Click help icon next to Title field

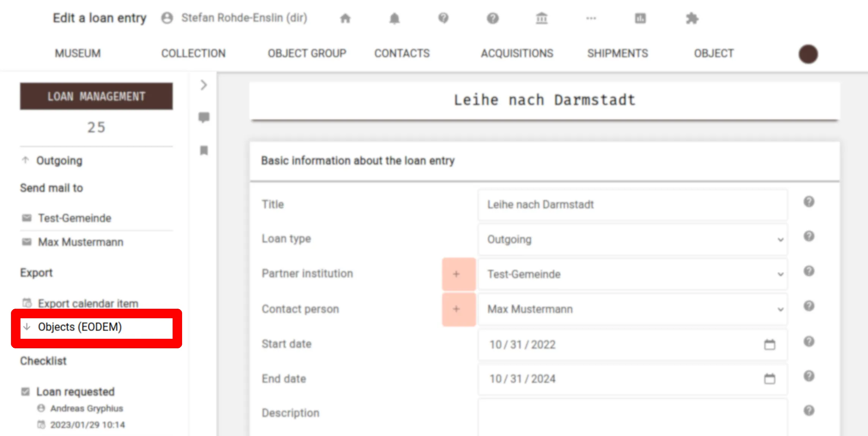[809, 202]
